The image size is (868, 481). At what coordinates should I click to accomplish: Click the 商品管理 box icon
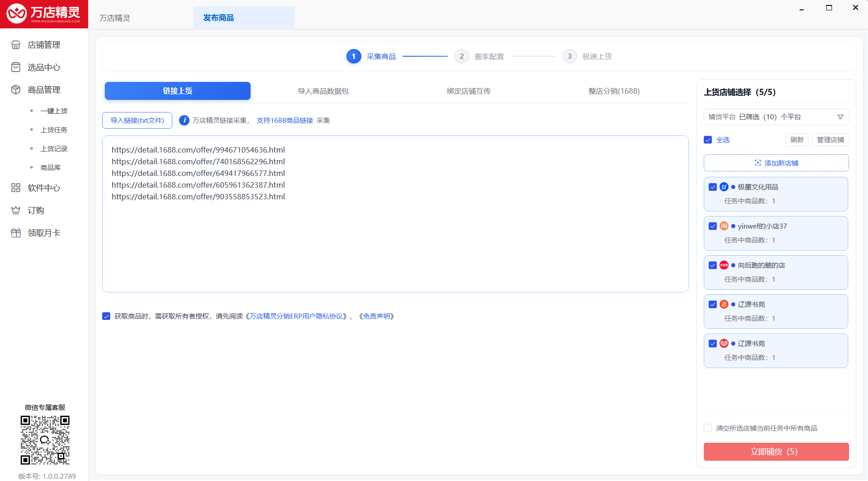[16, 90]
